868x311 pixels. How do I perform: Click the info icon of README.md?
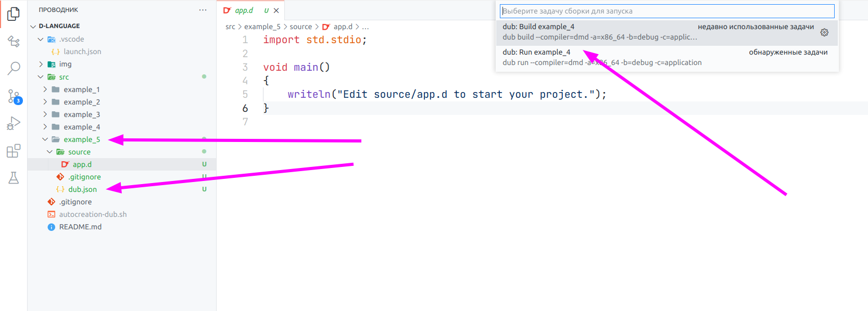point(52,227)
